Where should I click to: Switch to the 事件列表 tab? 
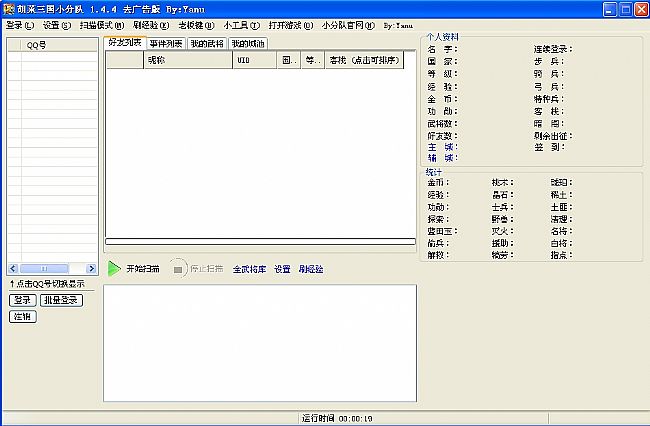click(x=166, y=43)
